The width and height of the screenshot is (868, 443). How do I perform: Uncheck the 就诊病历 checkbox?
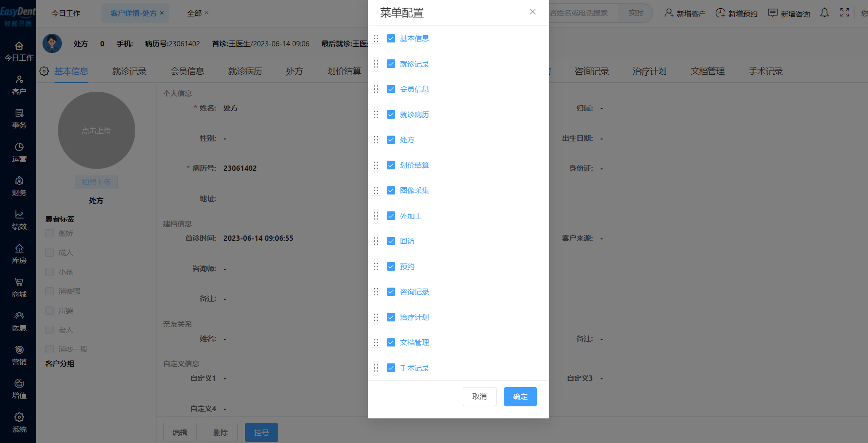(391, 114)
